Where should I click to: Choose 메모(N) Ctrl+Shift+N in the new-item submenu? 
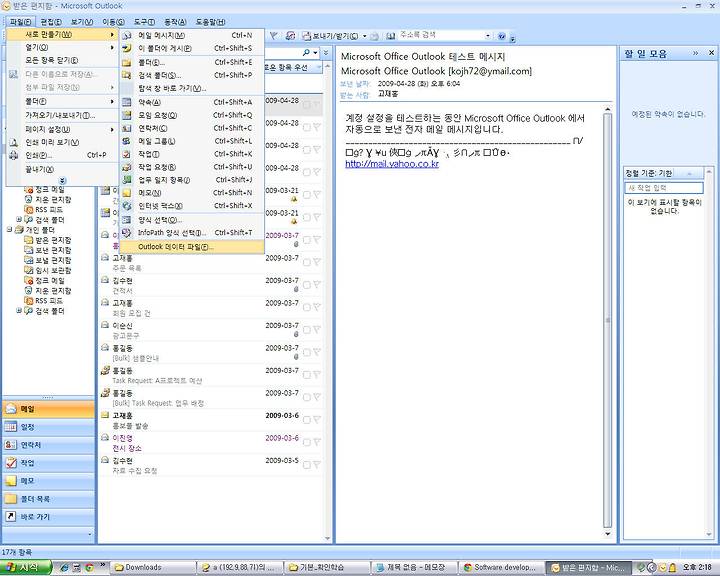coord(192,193)
